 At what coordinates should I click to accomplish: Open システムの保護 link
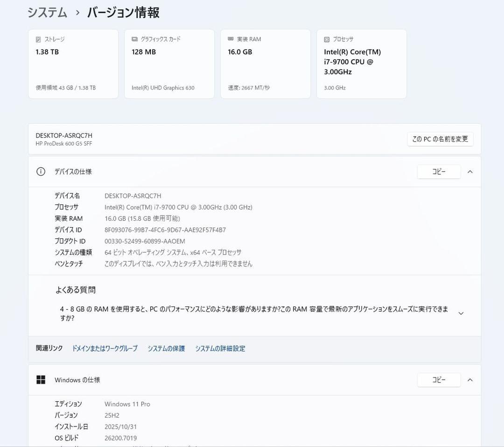[166, 349]
